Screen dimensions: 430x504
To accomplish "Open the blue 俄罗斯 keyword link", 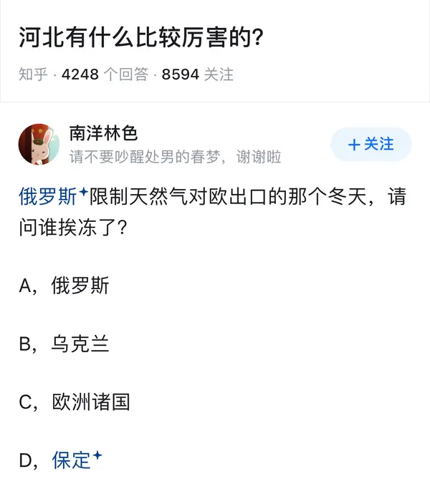I will pos(47,196).
